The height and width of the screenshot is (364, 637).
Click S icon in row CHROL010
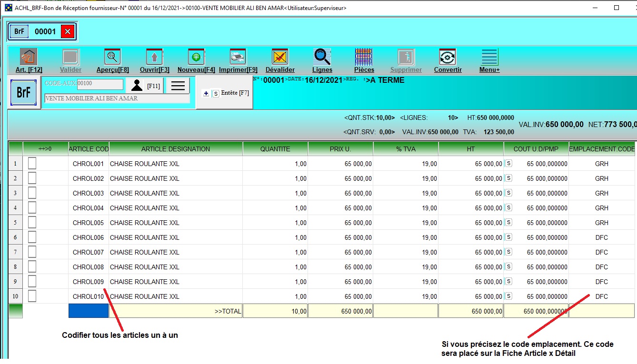click(x=508, y=296)
